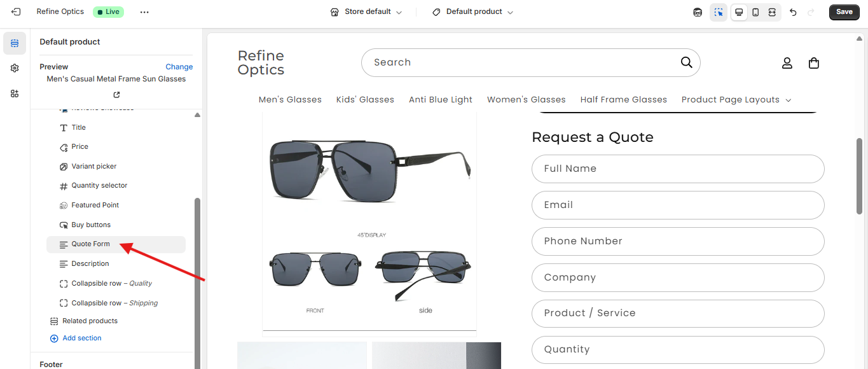Toggle the preview inspector selection mode
The width and height of the screenshot is (868, 369).
pos(719,12)
